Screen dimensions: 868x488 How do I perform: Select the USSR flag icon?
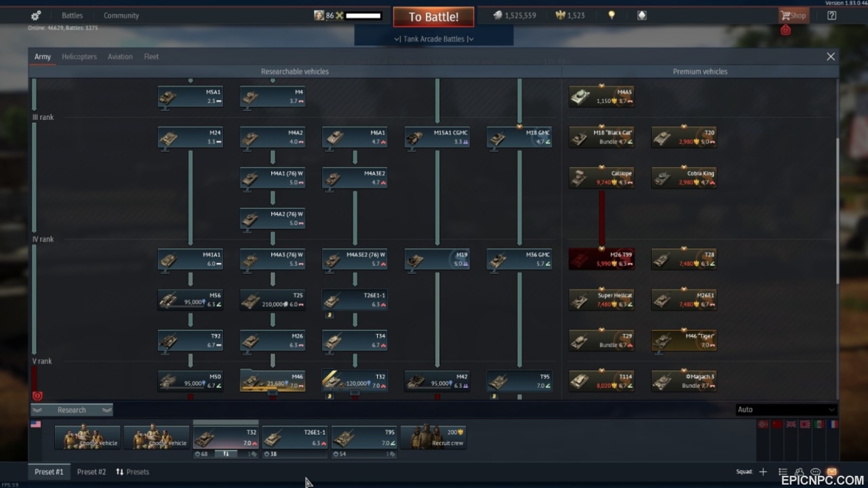[x=776, y=424]
